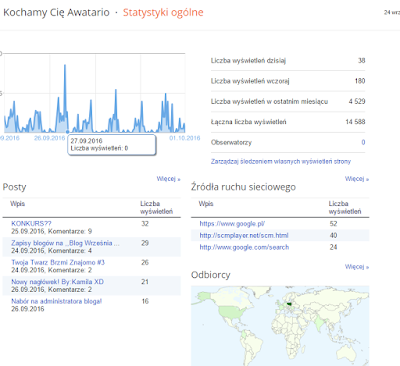
Task: Click the 27.09.2016 data point on chart
Action: pyautogui.click(x=68, y=132)
